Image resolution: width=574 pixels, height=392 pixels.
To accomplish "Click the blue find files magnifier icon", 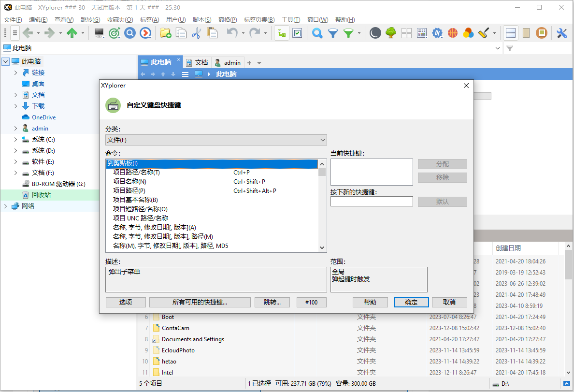I will point(318,33).
